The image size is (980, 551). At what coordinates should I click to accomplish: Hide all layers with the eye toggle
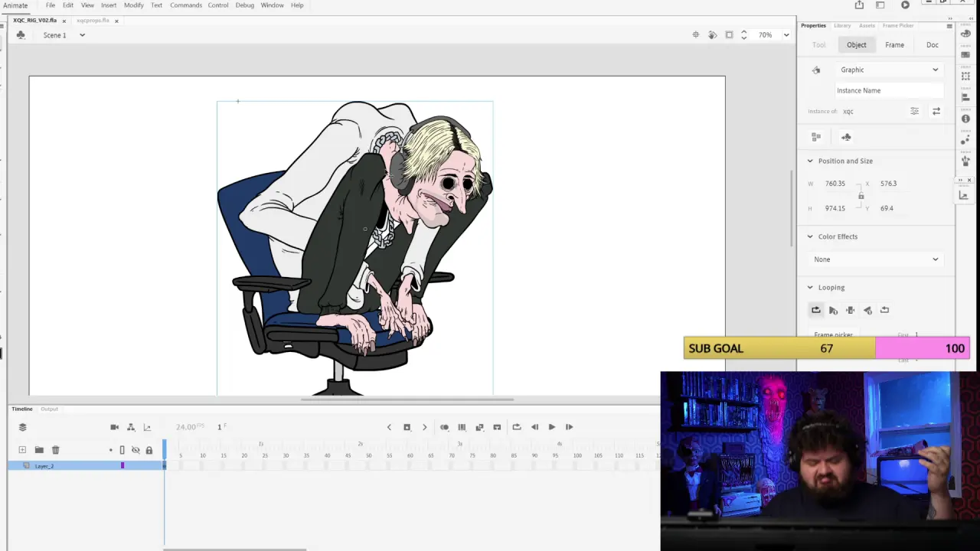[136, 450]
